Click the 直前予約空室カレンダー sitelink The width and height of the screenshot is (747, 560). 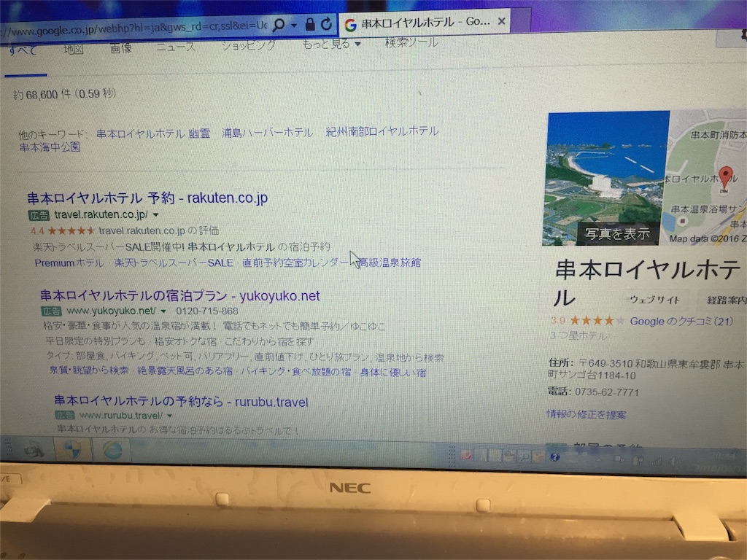pyautogui.click(x=295, y=262)
